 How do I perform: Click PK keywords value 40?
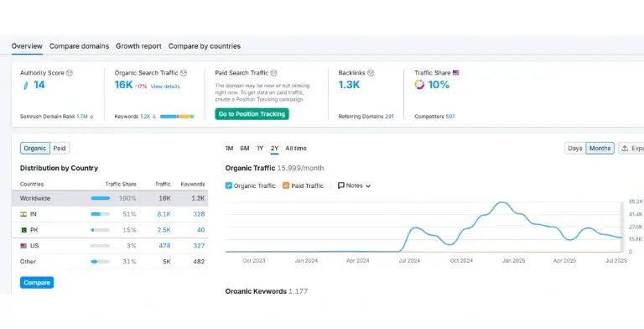click(x=201, y=230)
